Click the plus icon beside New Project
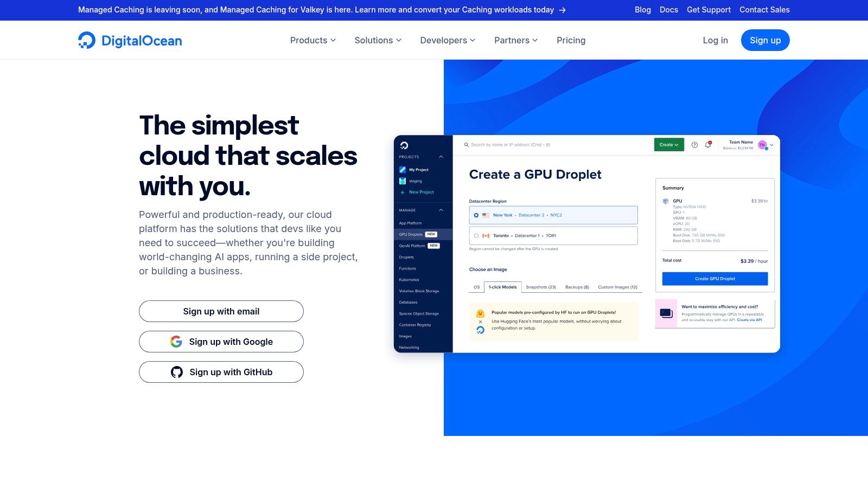This screenshot has width=868, height=488. (403, 192)
